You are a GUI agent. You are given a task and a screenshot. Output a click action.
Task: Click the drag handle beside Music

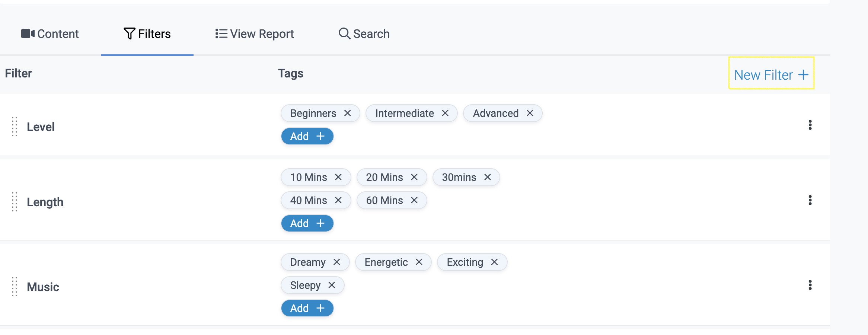(15, 287)
